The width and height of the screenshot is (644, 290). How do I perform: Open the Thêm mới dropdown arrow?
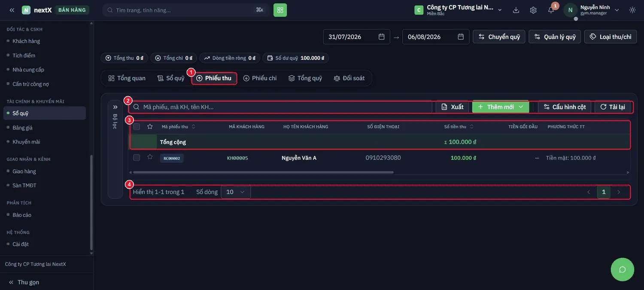pos(521,107)
